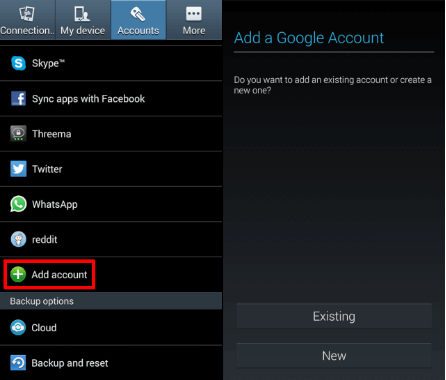Screen dimensions: 446x380
Task: Select the Accounts tab label
Action: (138, 31)
